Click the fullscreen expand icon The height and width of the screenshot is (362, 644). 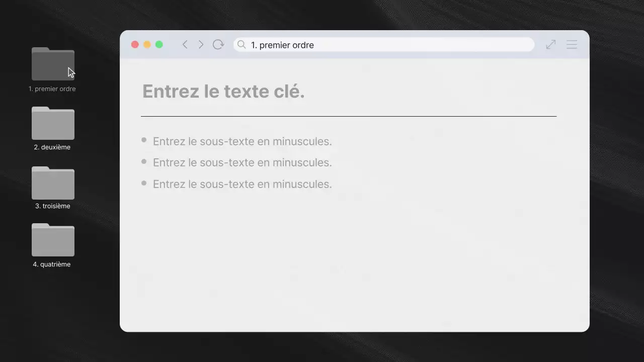(550, 44)
